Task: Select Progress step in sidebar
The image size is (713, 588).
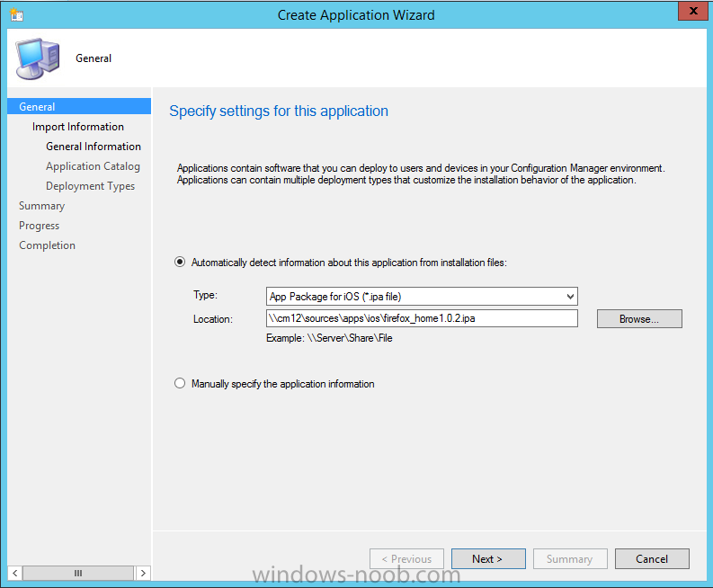Action: [x=39, y=226]
